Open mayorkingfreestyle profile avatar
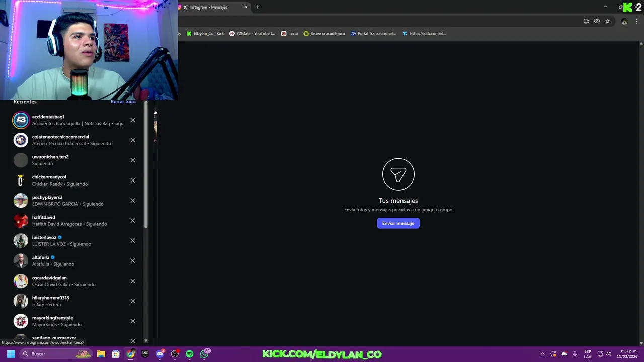 (21, 321)
